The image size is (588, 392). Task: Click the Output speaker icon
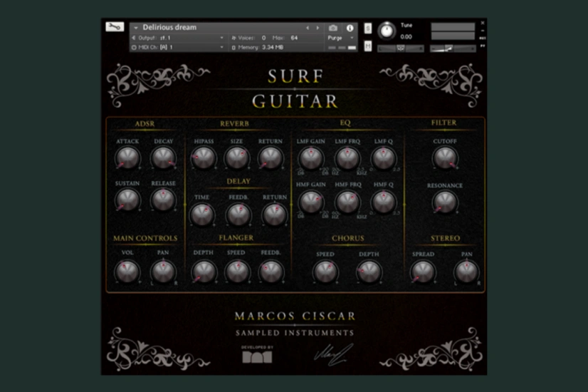(134, 38)
